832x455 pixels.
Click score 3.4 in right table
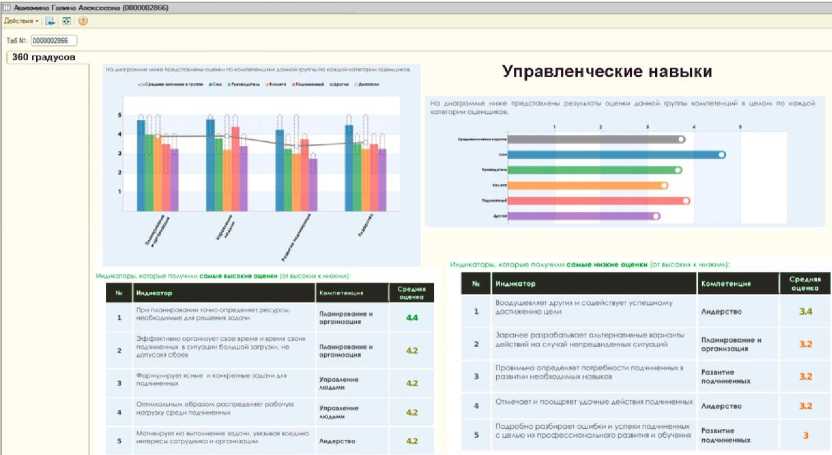(x=805, y=312)
